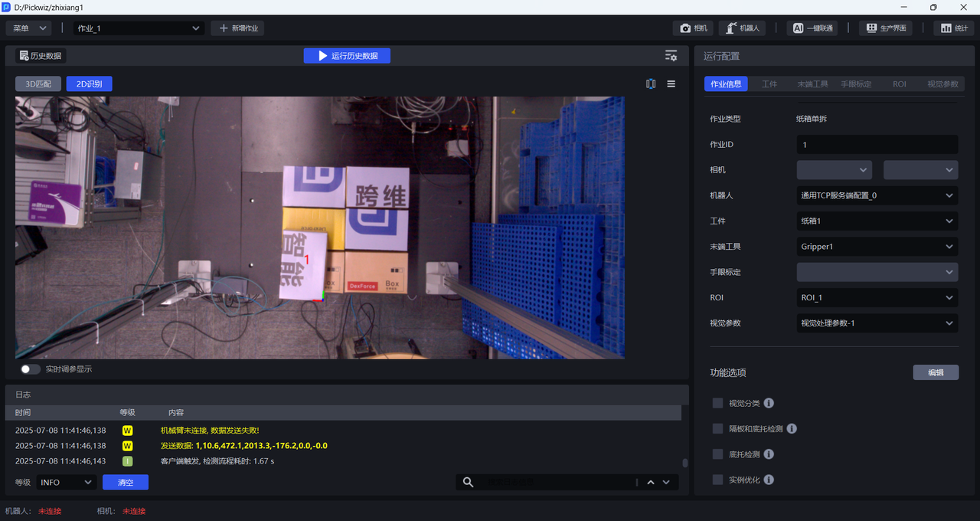This screenshot has width=980, height=521.
Task: Enable the 视觉分类 checkbox
Action: [x=717, y=403]
